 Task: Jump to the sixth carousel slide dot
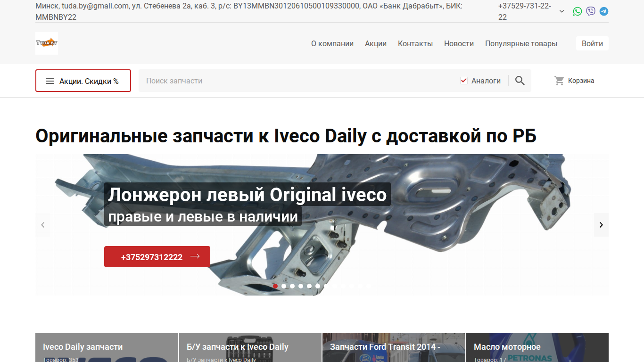[x=318, y=286]
